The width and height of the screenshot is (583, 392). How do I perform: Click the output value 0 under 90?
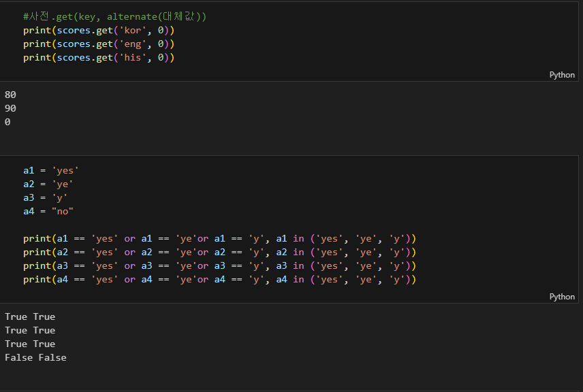coord(7,122)
